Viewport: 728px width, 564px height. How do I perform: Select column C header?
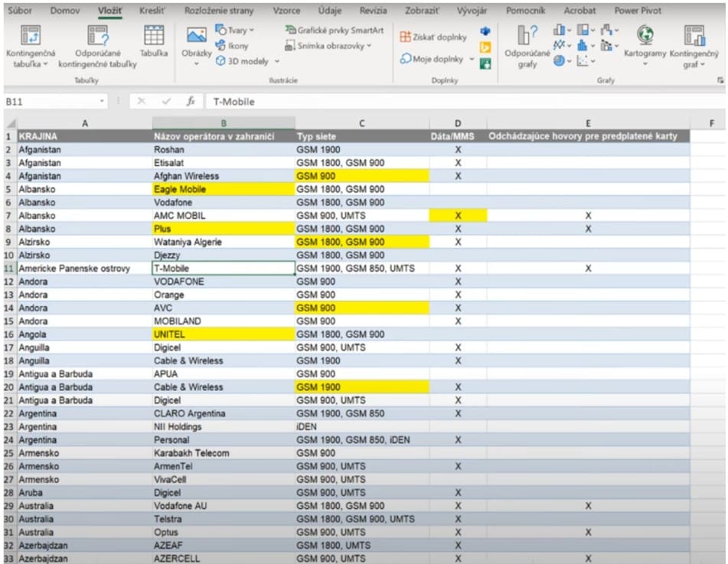[361, 123]
